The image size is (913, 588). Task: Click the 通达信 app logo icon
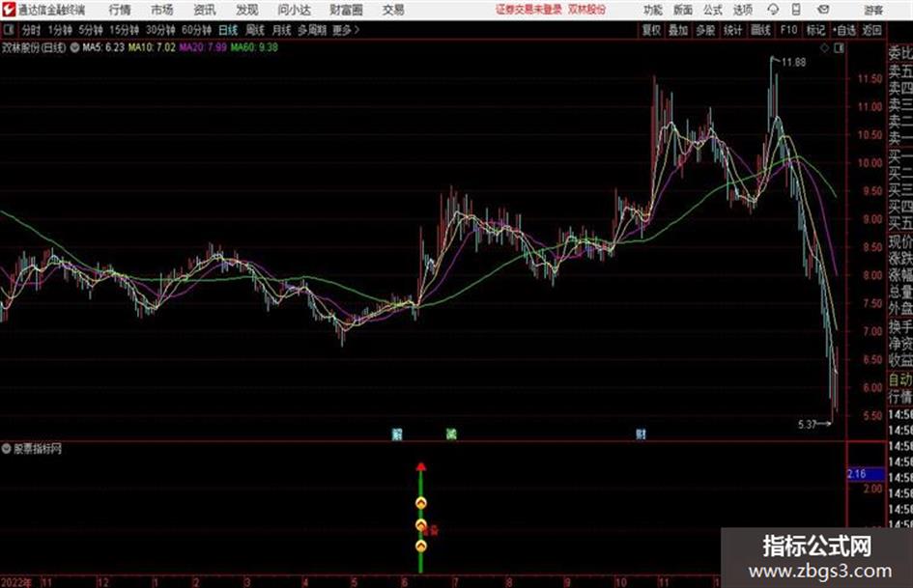[9, 10]
